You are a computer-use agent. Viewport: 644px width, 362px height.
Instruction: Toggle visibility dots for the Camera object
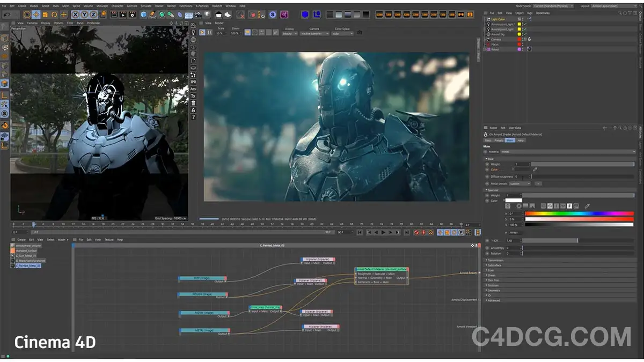[522, 39]
